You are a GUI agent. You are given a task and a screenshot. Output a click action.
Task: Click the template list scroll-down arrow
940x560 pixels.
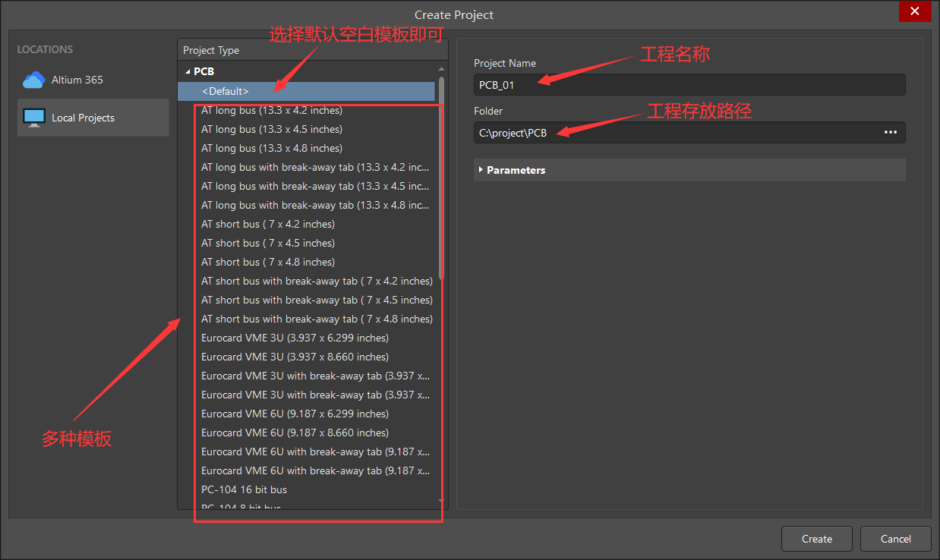click(441, 502)
